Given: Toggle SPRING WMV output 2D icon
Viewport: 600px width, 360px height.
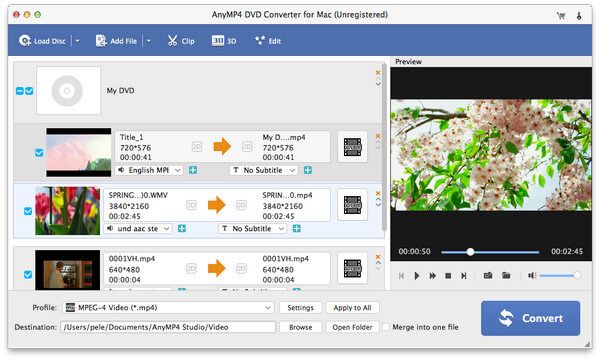Looking at the screenshot, I should coord(241,205).
